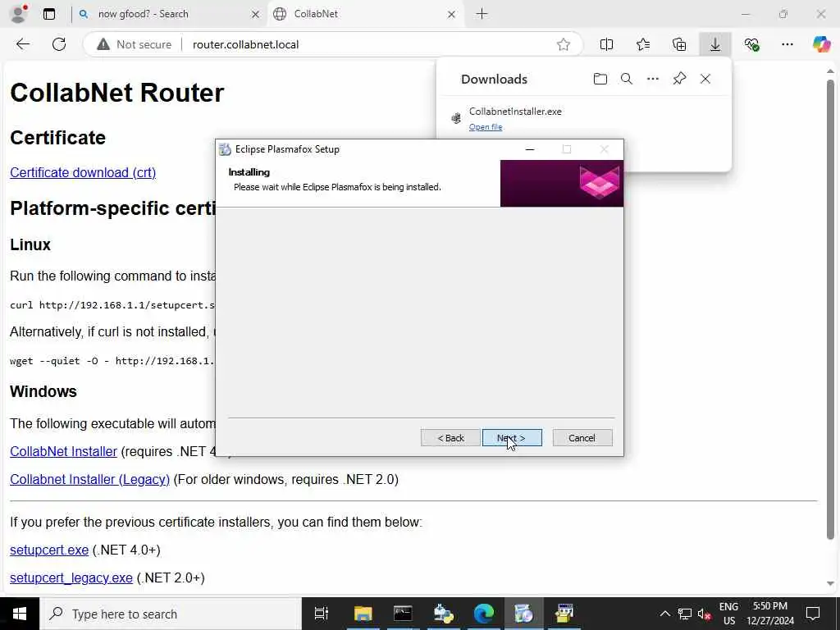840x630 pixels.
Task: Show hidden tray icons chevron
Action: click(x=664, y=614)
